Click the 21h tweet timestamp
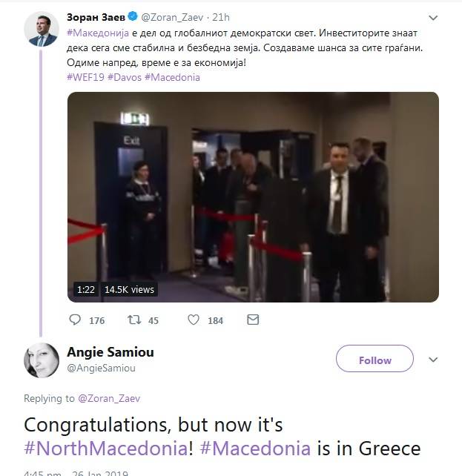This screenshot has height=476, width=462. point(221,17)
